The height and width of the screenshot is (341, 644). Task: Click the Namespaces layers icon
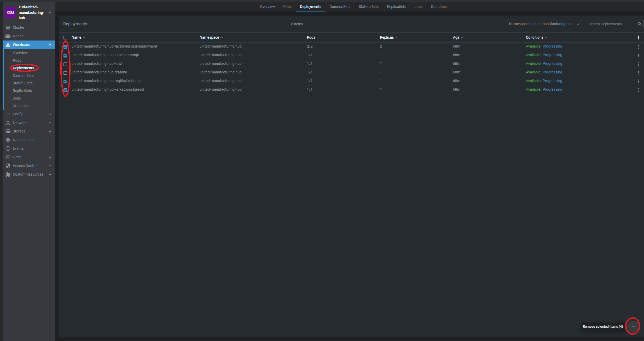coord(8,140)
